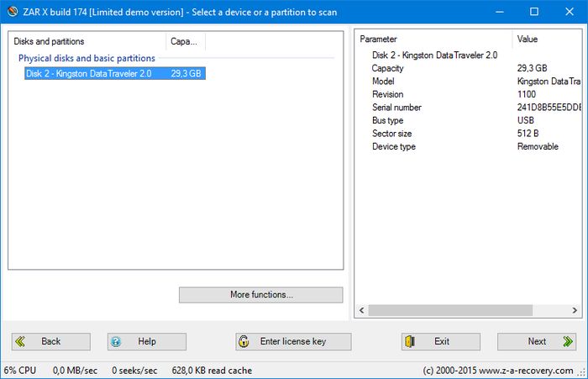
Task: Click the Capa... column header
Action: (x=185, y=41)
